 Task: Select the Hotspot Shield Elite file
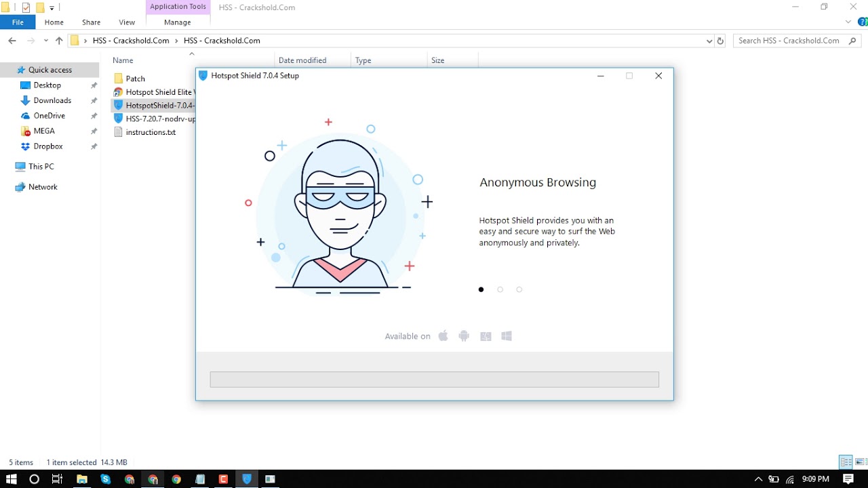(x=155, y=92)
